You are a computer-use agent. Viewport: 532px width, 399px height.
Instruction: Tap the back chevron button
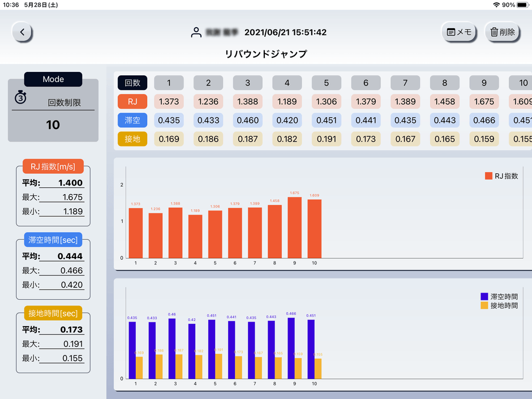22,32
